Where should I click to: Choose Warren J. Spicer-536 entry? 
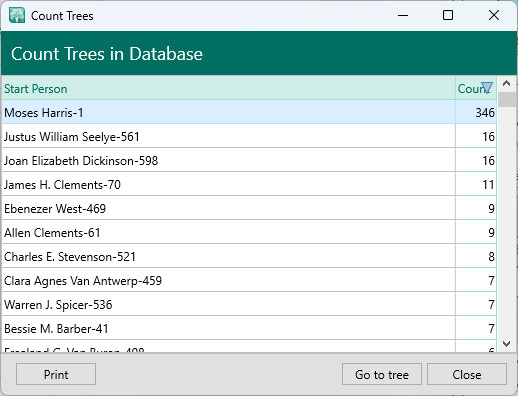249,304
